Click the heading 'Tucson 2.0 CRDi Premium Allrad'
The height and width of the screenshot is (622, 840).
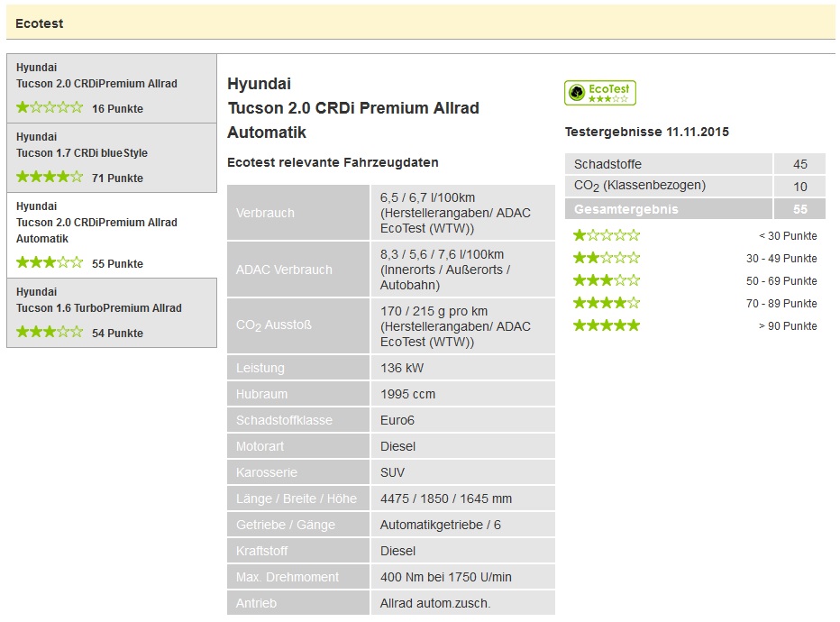[353, 107]
